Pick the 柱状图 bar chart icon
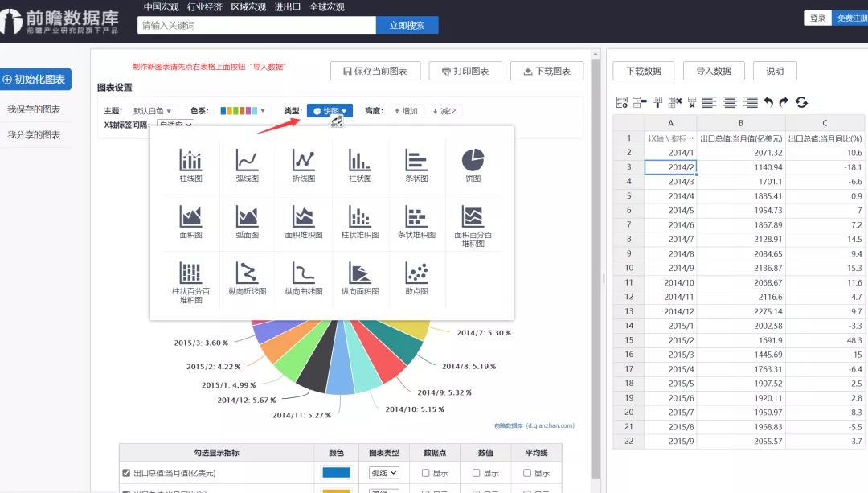The height and width of the screenshot is (493, 868). tap(360, 165)
